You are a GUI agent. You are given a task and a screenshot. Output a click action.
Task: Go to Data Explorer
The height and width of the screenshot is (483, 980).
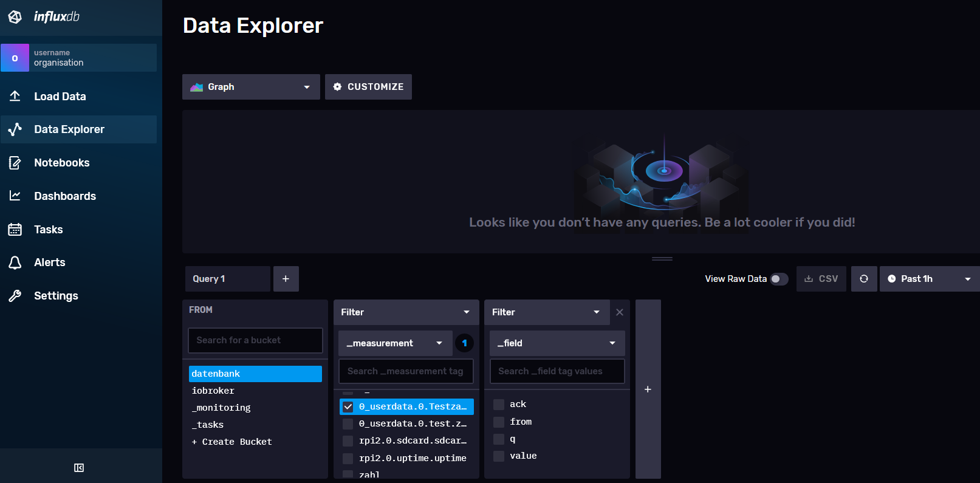point(79,129)
